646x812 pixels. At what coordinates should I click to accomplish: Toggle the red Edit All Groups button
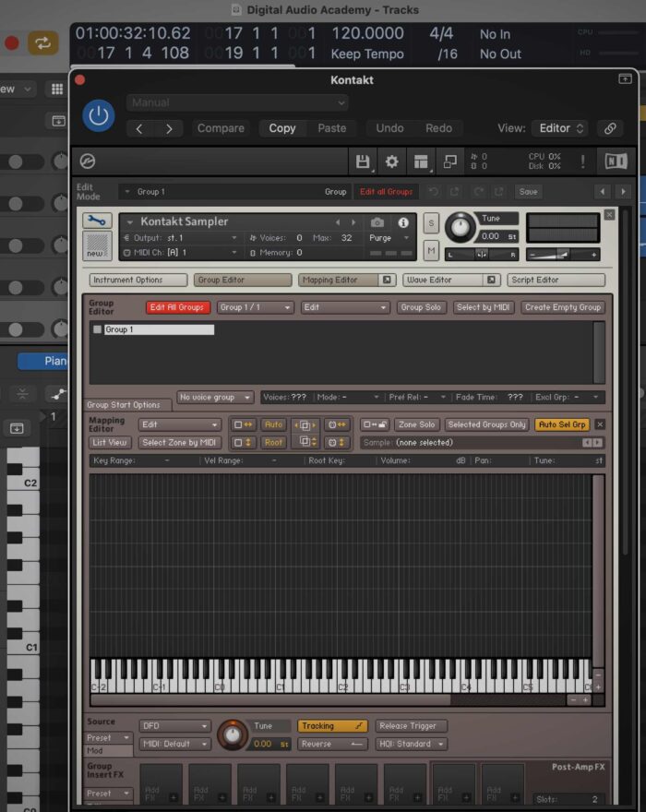point(178,307)
